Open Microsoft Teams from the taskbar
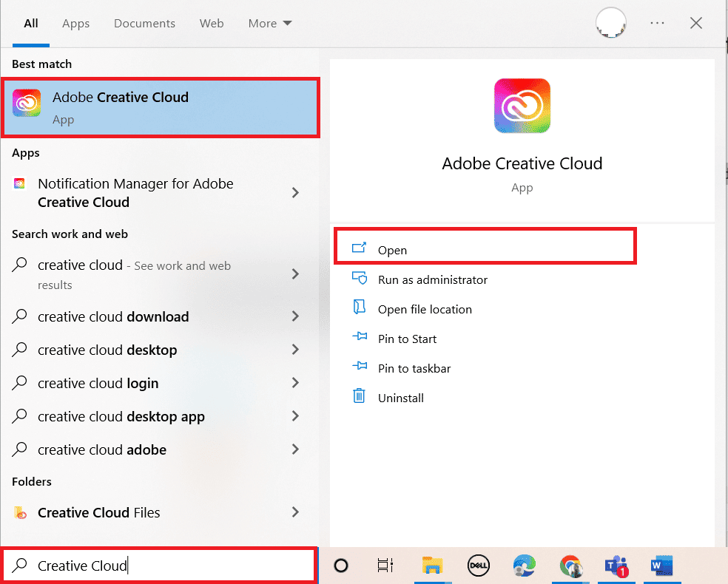This screenshot has width=728, height=584. pyautogui.click(x=616, y=566)
